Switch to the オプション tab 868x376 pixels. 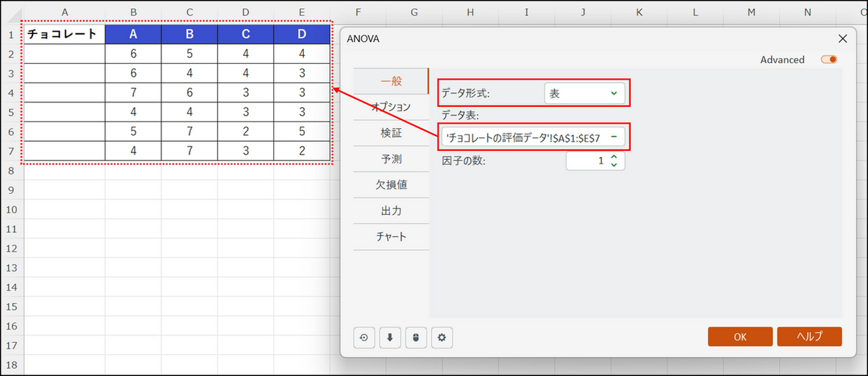[391, 106]
